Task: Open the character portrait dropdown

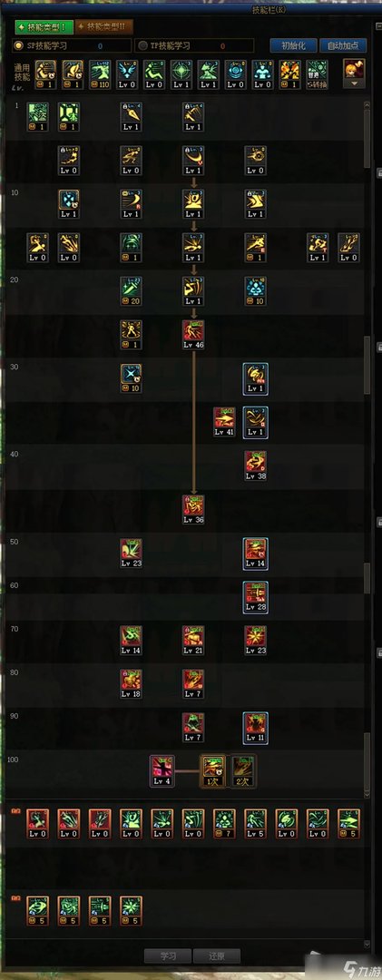Action: [x=355, y=74]
